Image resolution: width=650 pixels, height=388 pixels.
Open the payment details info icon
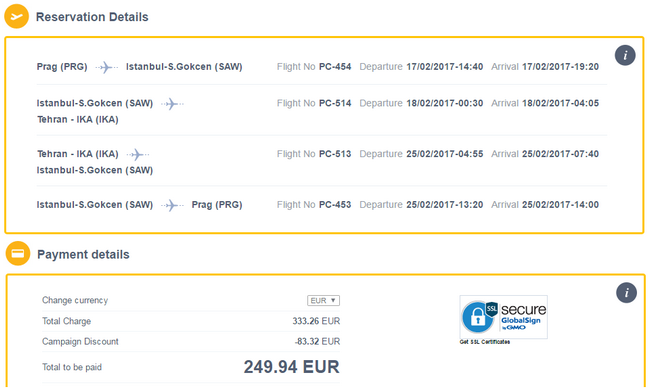[626, 293]
